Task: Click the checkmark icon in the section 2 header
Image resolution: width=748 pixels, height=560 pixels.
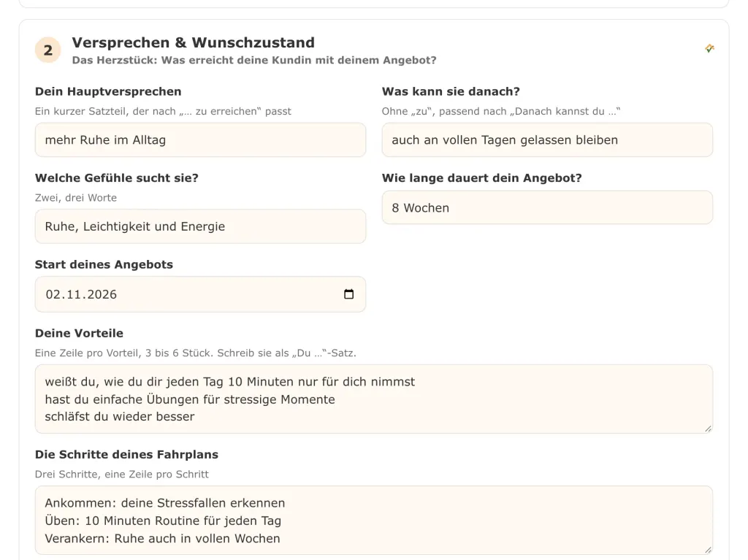Action: 709,48
